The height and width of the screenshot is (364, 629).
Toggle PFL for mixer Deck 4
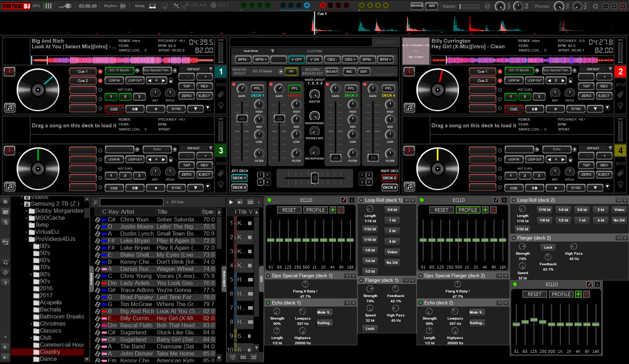[388, 89]
